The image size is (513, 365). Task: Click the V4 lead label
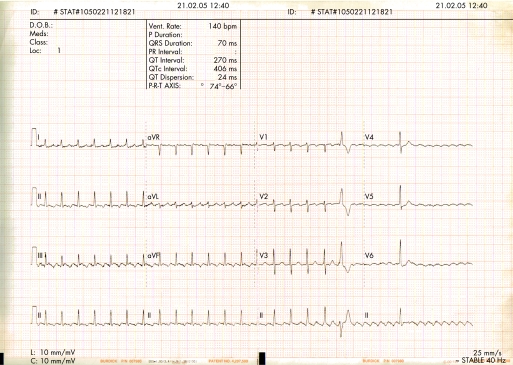[x=369, y=137]
